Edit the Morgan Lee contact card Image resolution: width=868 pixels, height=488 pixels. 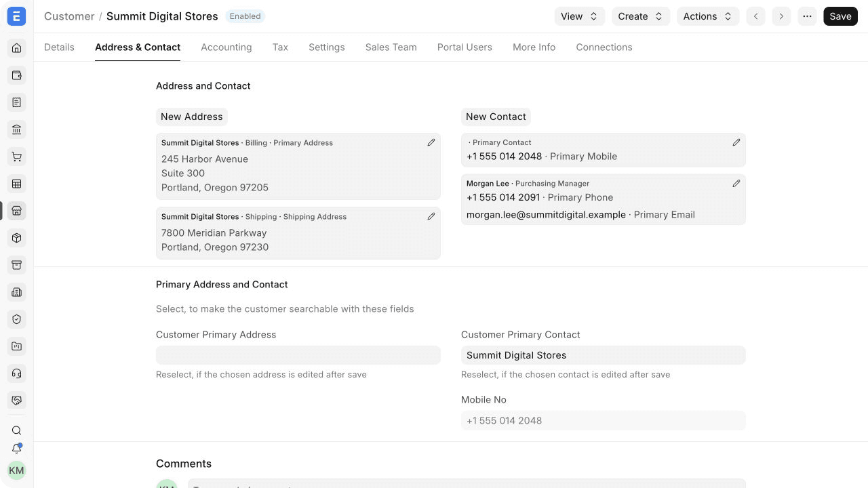pyautogui.click(x=736, y=183)
